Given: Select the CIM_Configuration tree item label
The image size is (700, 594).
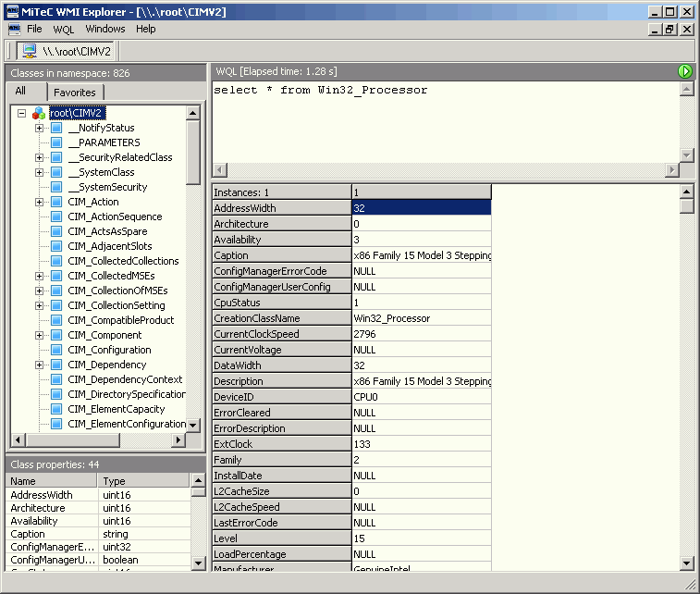Looking at the screenshot, I should click(x=109, y=350).
